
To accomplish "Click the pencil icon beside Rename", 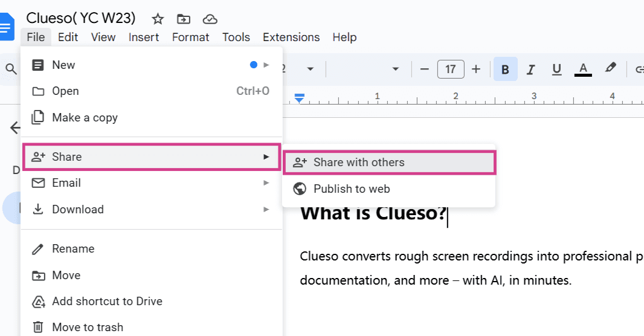I will (38, 249).
